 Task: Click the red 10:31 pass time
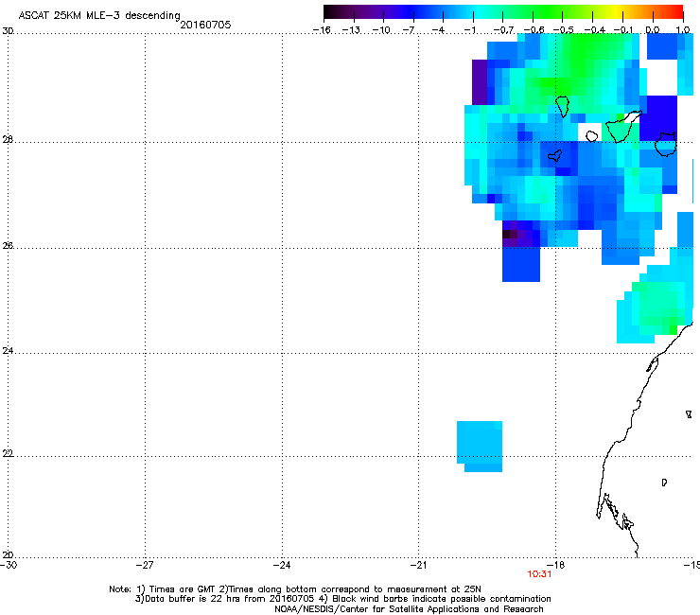click(x=539, y=574)
